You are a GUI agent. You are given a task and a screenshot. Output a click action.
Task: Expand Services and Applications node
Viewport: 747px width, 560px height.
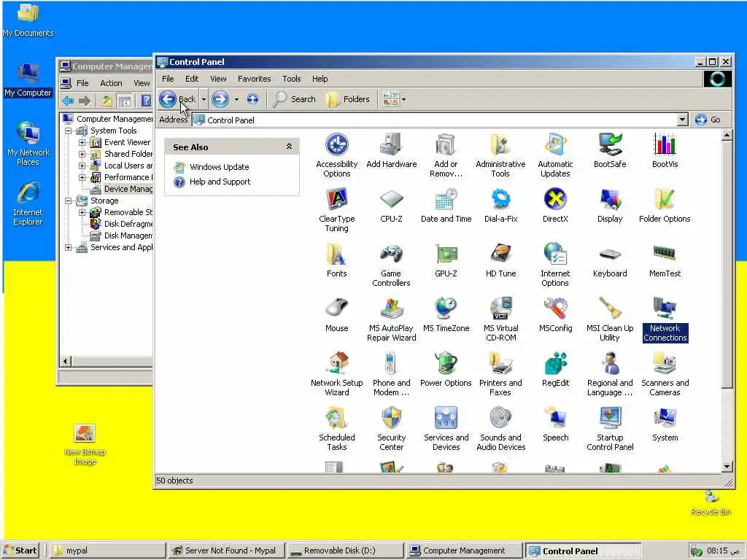point(68,248)
